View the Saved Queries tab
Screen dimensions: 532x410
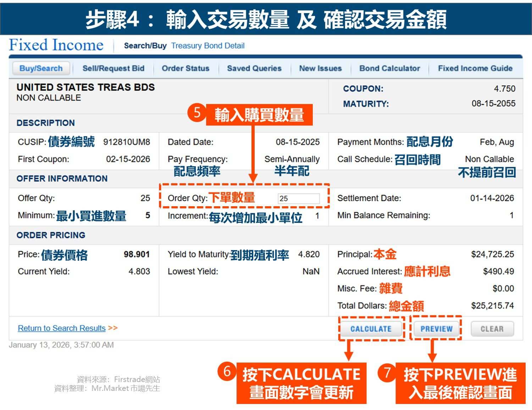click(255, 68)
